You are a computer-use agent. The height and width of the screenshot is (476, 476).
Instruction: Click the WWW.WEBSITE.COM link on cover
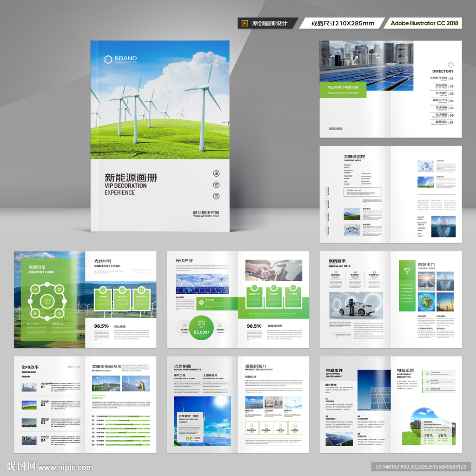pyautogui.click(x=206, y=216)
